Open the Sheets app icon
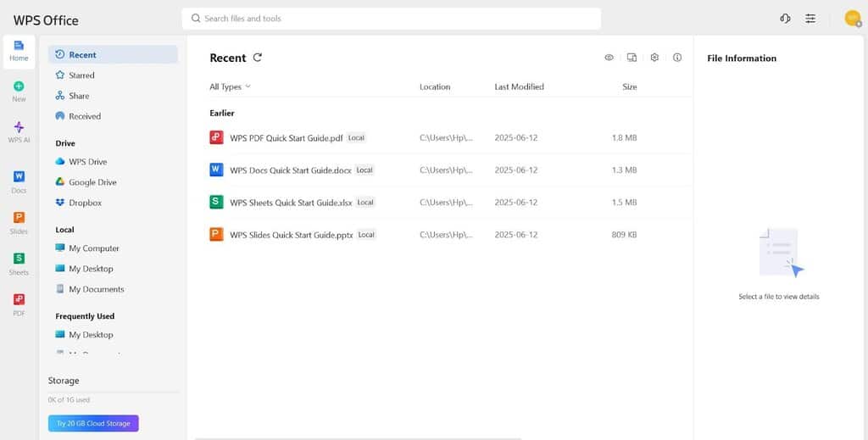The image size is (868, 440). click(x=19, y=264)
